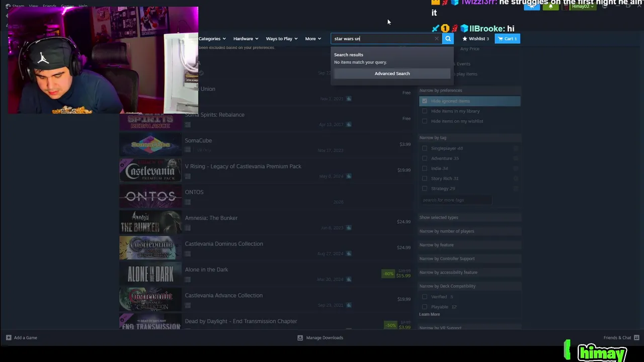644x362 pixels.
Task: Click Windows platform icon under ONTOS
Action: click(188, 202)
